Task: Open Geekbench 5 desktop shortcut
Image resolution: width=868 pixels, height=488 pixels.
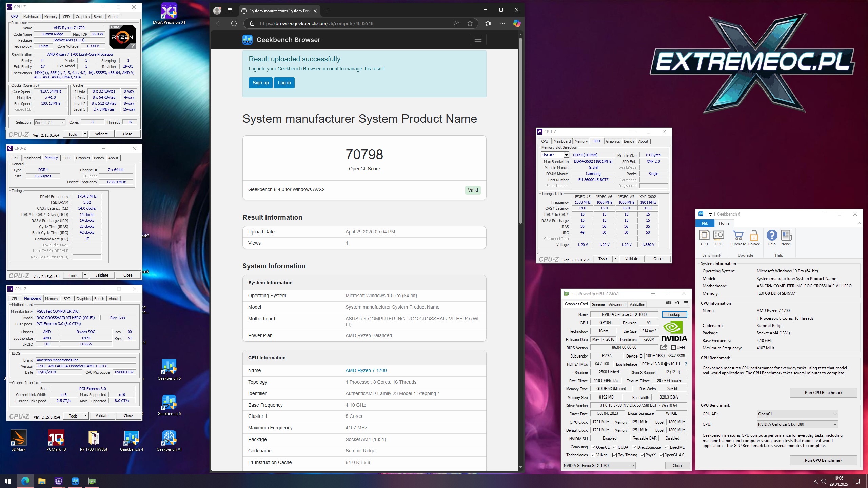Action: point(169,370)
